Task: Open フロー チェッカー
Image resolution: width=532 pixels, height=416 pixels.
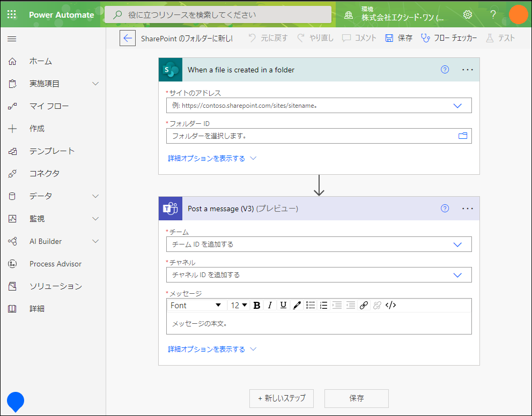Action: tap(449, 38)
